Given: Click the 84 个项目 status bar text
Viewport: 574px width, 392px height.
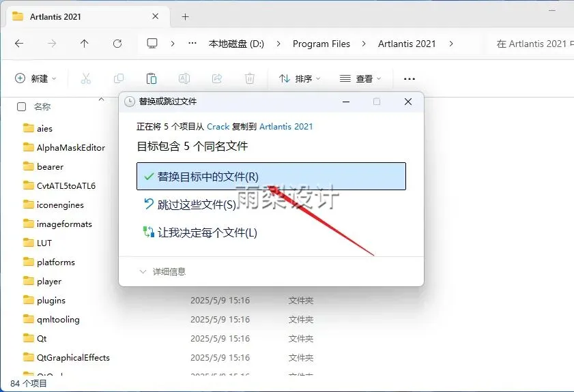Looking at the screenshot, I should (x=29, y=383).
